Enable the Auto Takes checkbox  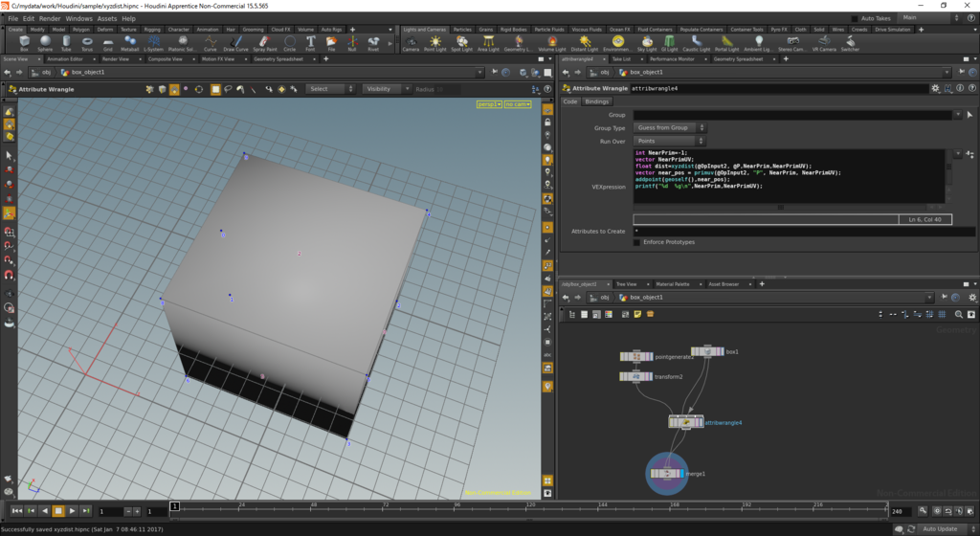click(856, 18)
